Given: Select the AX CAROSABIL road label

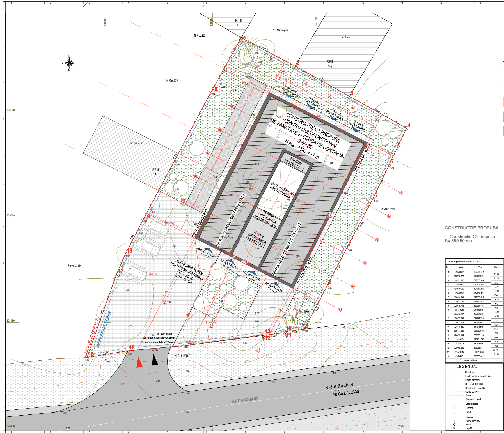Looking at the screenshot, I should (246, 400).
